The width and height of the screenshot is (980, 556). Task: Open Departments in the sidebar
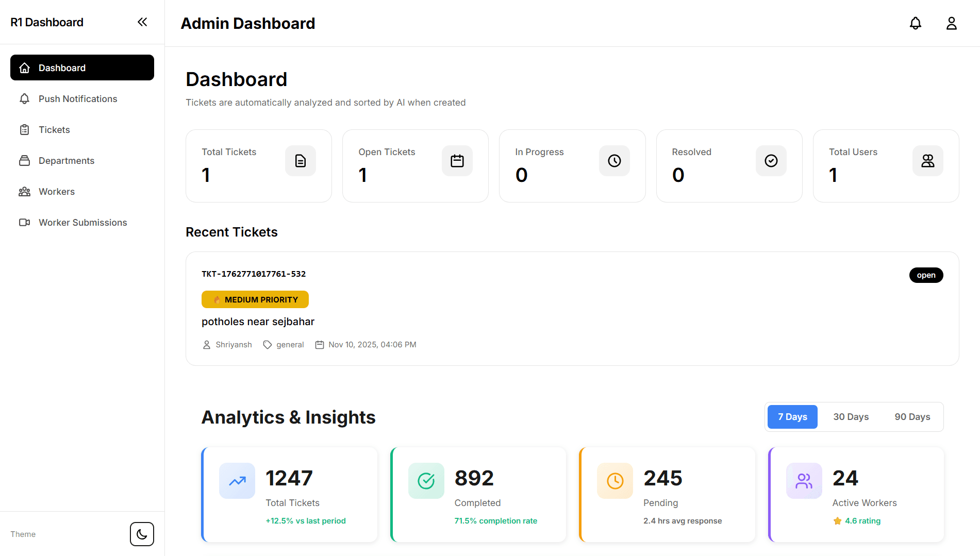pyautogui.click(x=82, y=160)
